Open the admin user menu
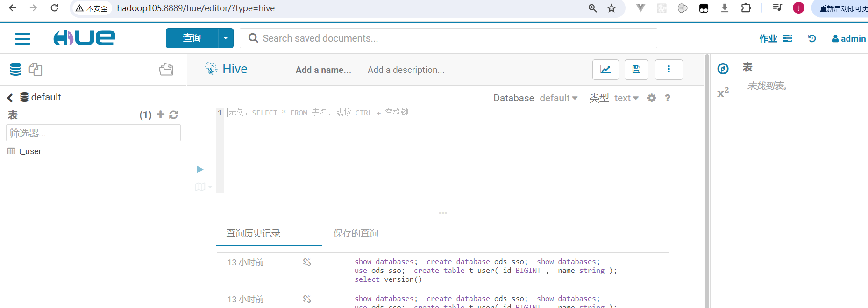This screenshot has width=868, height=308. pyautogui.click(x=849, y=38)
